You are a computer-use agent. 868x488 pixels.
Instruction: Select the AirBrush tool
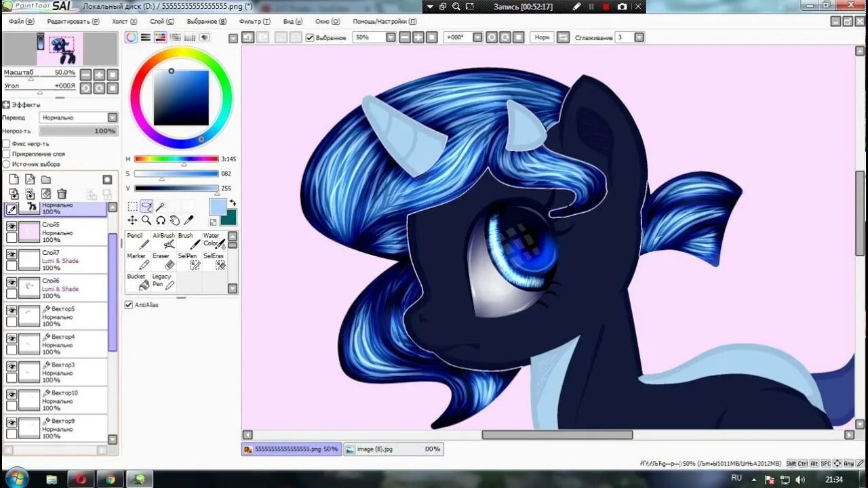pos(163,241)
